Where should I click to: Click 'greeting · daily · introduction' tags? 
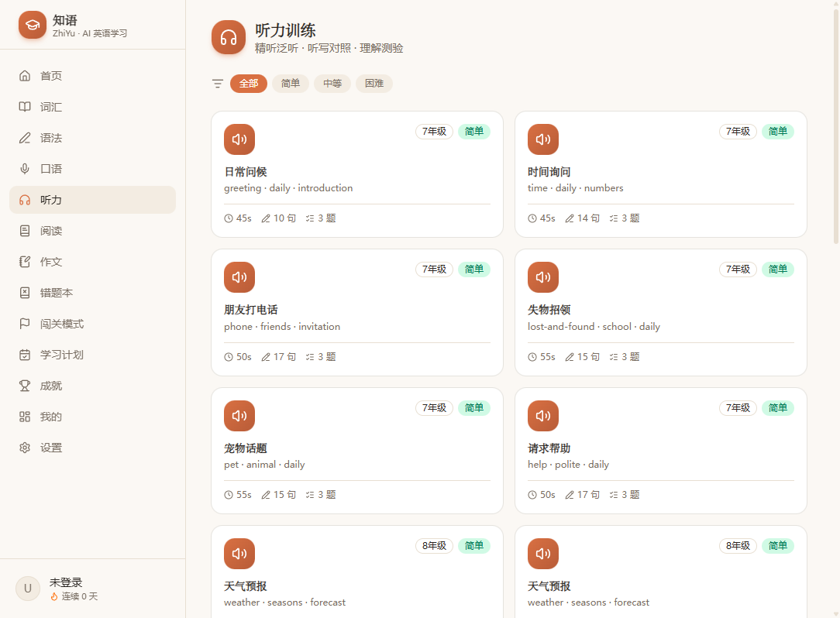click(x=288, y=188)
